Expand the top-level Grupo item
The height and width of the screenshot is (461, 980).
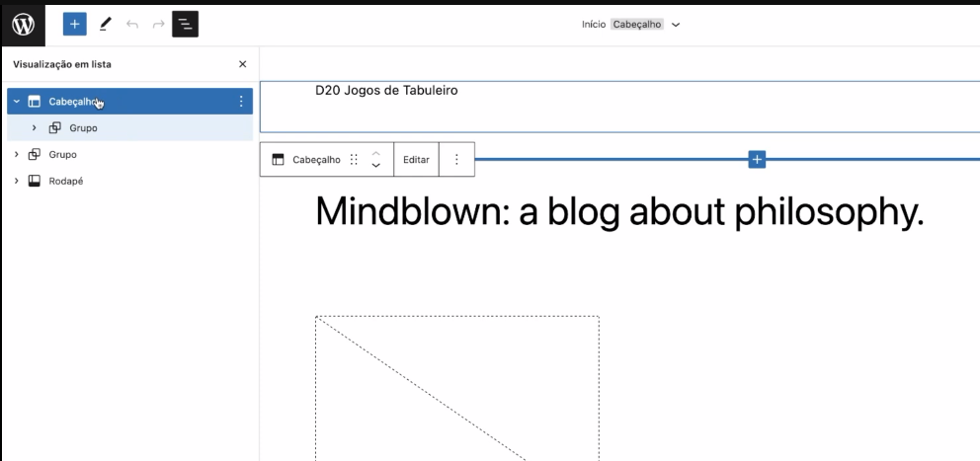click(17, 154)
